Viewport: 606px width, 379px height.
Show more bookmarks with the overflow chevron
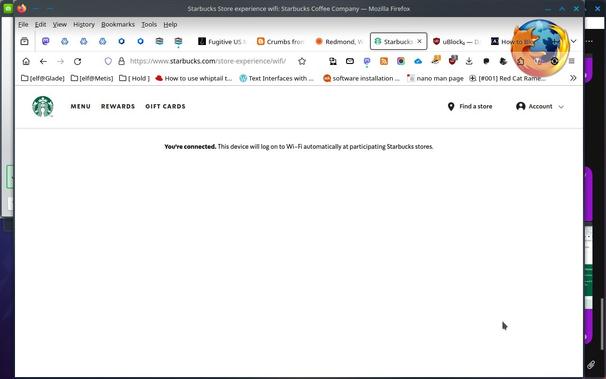[x=573, y=78]
